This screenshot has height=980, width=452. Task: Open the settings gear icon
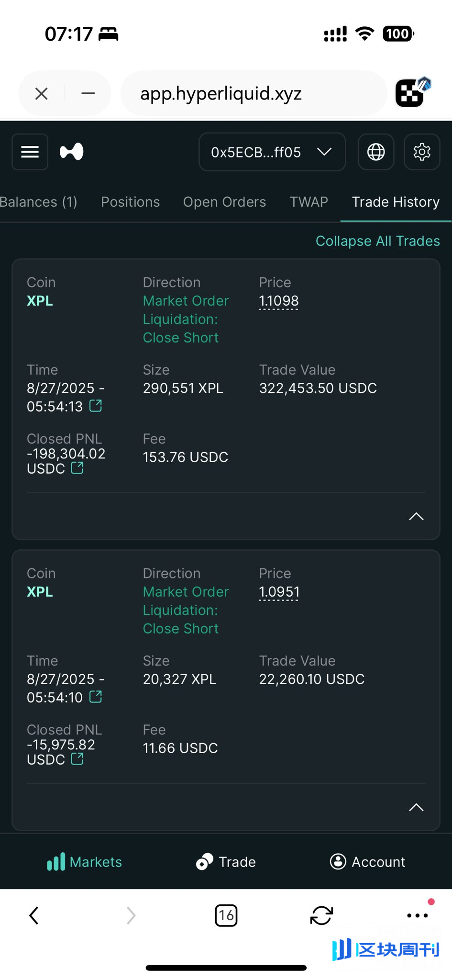[422, 152]
